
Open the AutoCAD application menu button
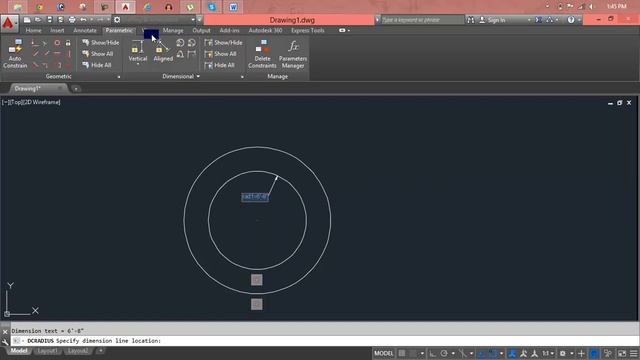(9, 23)
